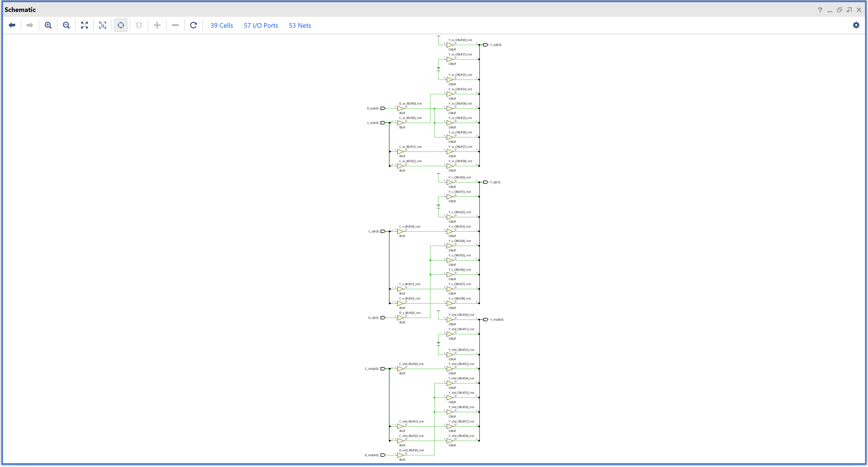
Task: Zoom fit the entire schematic
Action: coord(84,25)
